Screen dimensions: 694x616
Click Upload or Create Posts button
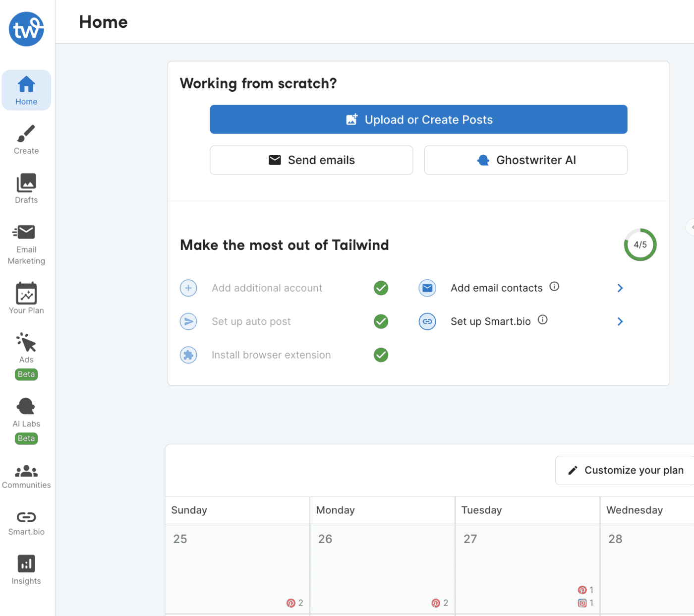coord(418,120)
